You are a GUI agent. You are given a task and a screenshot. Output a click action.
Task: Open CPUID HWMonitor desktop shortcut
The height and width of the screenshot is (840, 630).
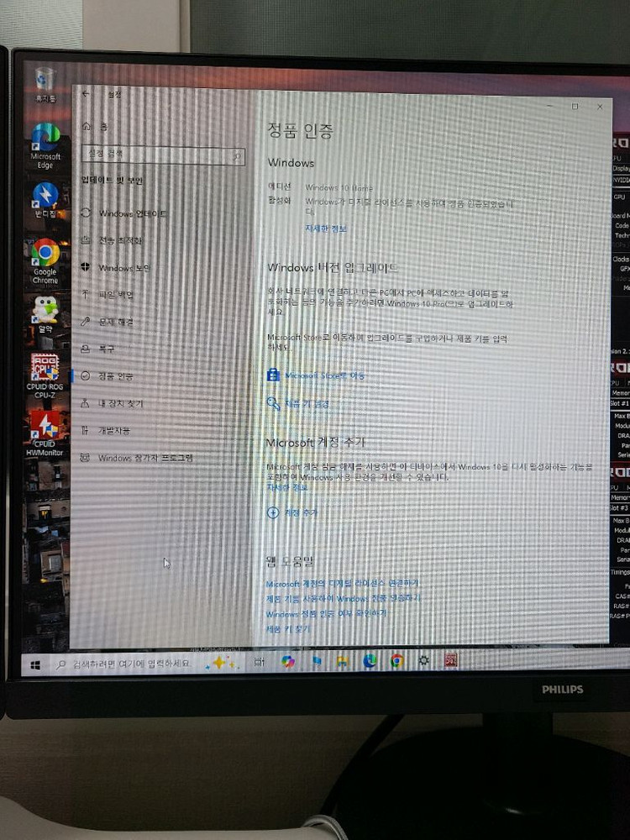(45, 433)
